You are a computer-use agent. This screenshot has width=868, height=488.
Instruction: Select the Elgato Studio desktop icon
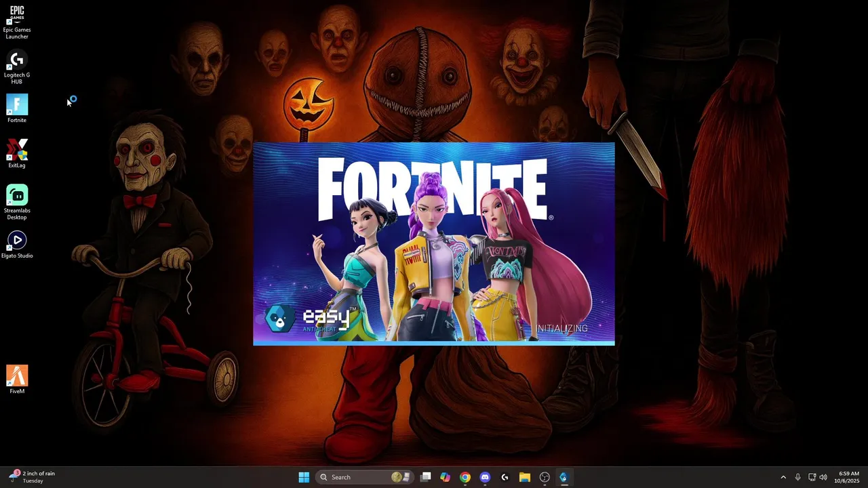point(17,244)
